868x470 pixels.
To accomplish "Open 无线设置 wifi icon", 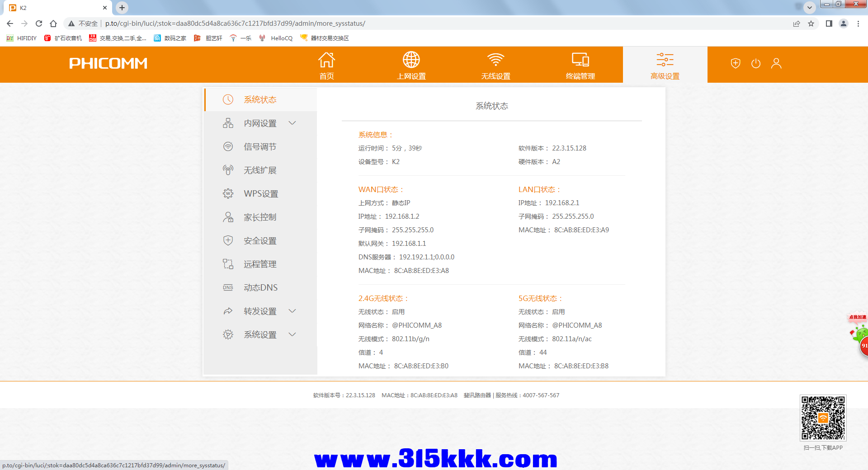I will (x=496, y=60).
